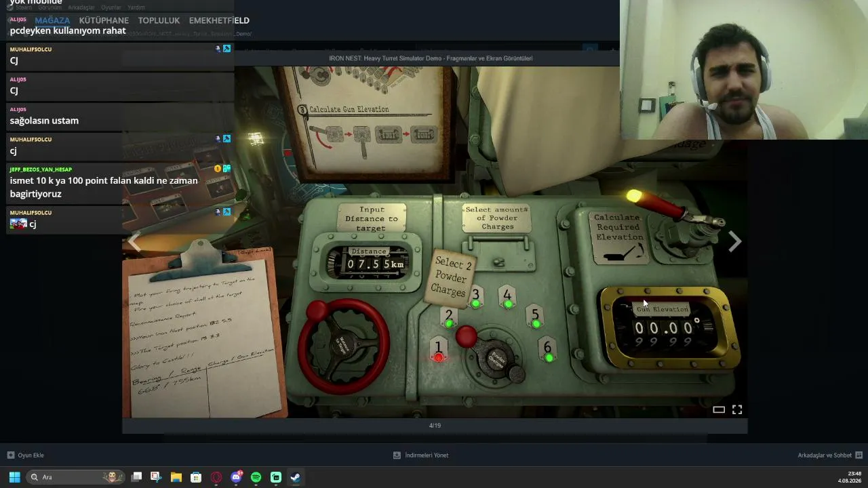
Task: Open Streamlabs from the taskbar
Action: pos(276,477)
